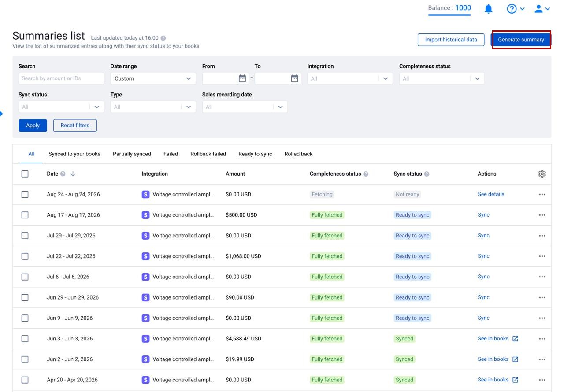The width and height of the screenshot is (564, 392).
Task: Open more options for Aug 17 row
Action: pos(542,215)
